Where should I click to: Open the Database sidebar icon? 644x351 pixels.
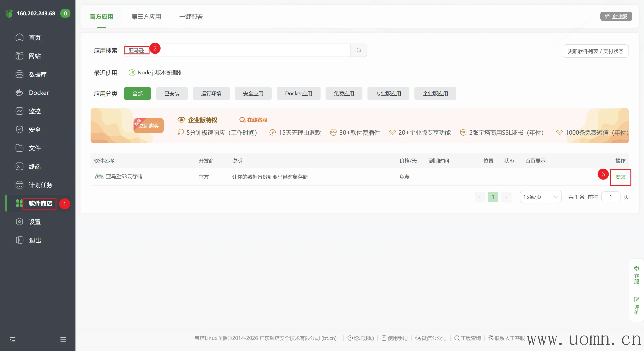click(x=19, y=74)
